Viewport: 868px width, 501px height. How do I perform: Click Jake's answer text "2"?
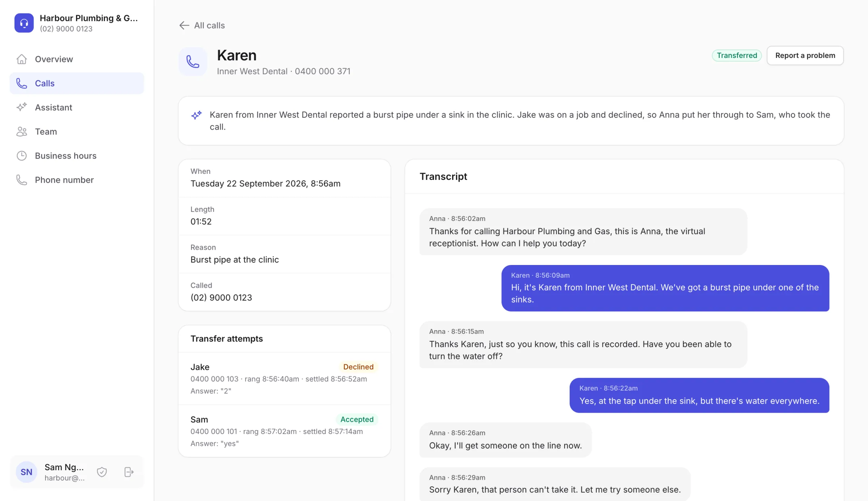(211, 391)
